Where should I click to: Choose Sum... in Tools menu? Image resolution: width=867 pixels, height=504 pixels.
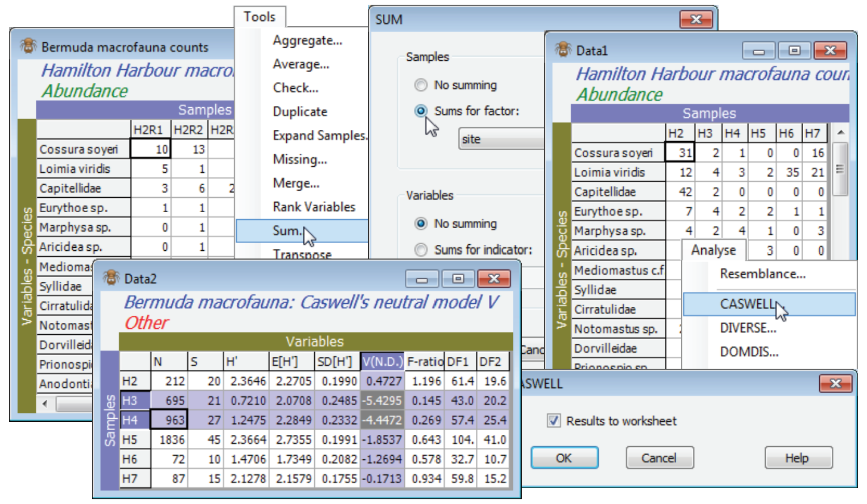(302, 231)
